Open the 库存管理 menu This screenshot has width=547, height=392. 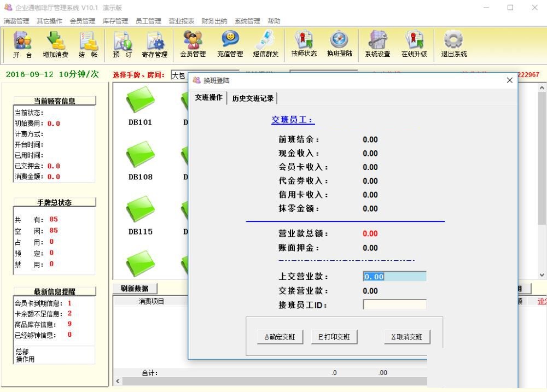tap(115, 21)
